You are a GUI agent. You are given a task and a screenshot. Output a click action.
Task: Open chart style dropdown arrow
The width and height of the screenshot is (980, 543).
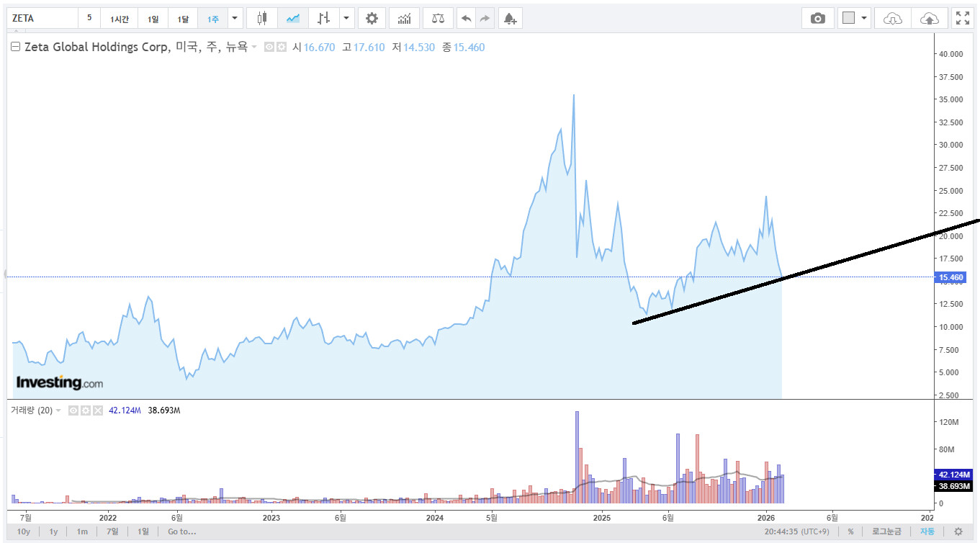tap(347, 19)
